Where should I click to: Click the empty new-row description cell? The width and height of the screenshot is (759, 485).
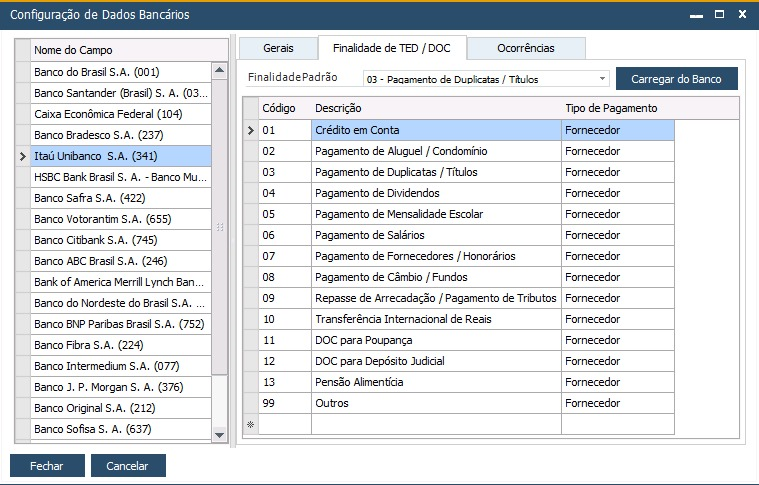[436, 424]
